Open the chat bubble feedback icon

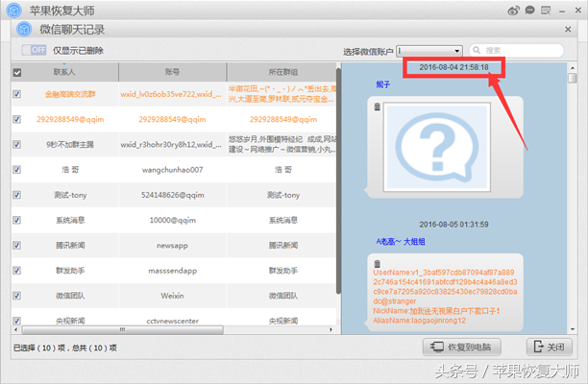529,11
